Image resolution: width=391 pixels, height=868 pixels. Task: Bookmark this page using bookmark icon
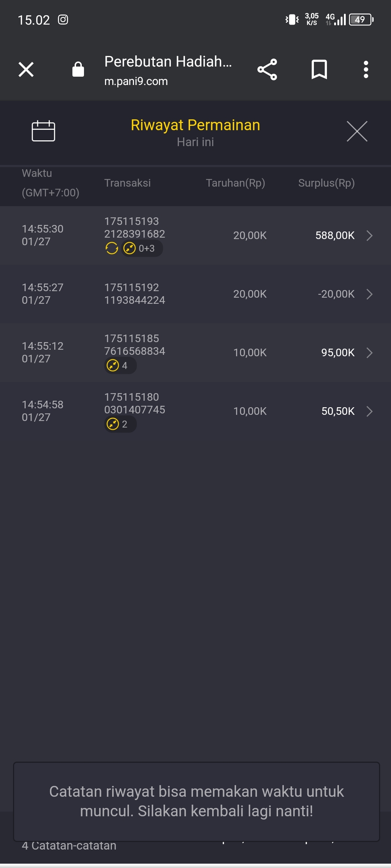(319, 69)
